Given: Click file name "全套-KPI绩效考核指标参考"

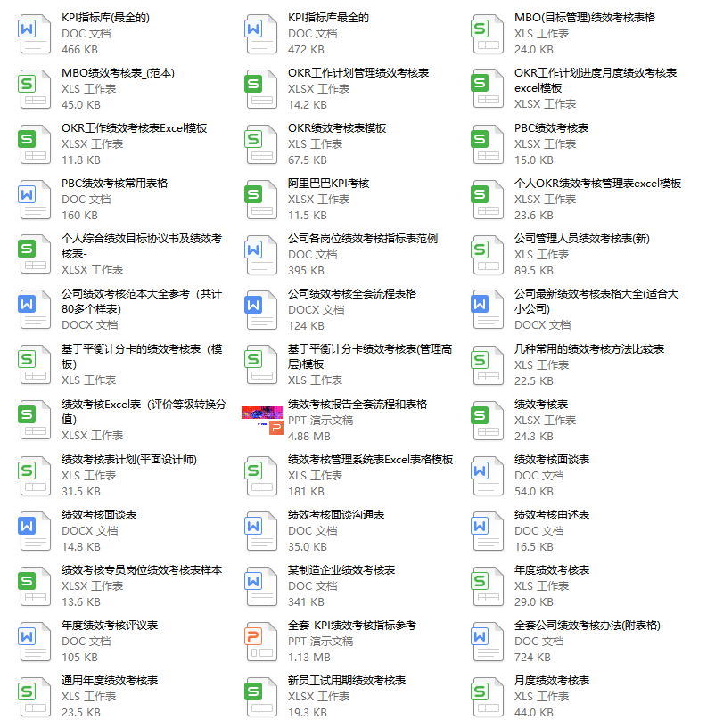Looking at the screenshot, I should (352, 626).
